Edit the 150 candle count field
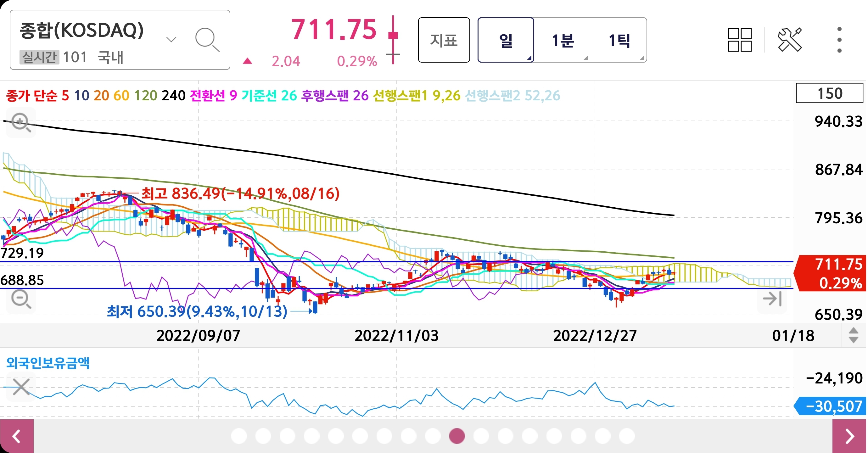This screenshot has height=453, width=868. point(829,93)
